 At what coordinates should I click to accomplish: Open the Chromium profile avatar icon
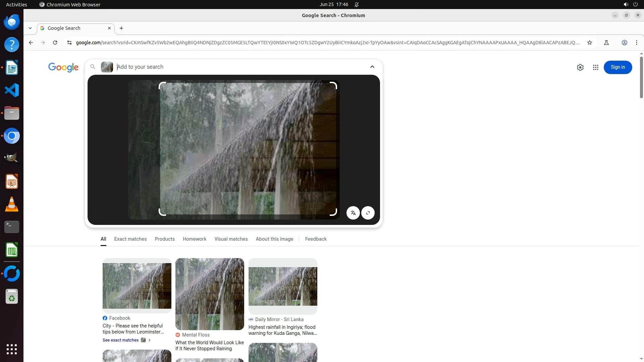pos(624,43)
